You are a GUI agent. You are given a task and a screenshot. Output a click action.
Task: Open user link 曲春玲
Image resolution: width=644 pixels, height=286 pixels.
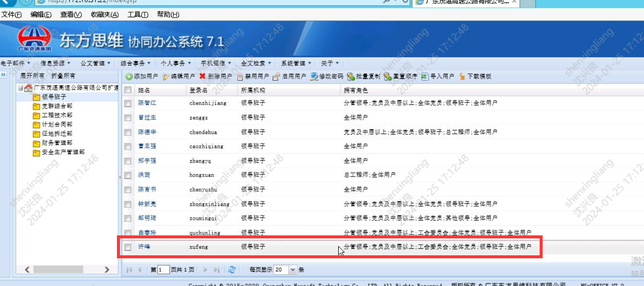pyautogui.click(x=147, y=232)
